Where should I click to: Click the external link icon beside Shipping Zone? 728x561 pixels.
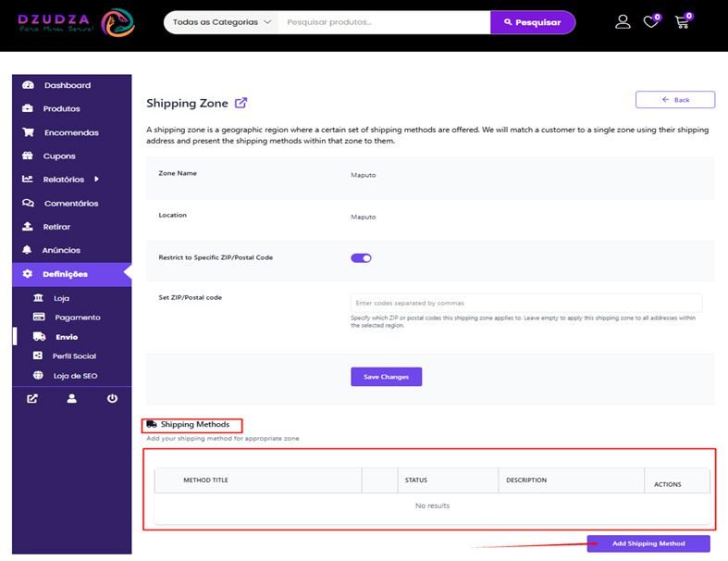tap(241, 103)
